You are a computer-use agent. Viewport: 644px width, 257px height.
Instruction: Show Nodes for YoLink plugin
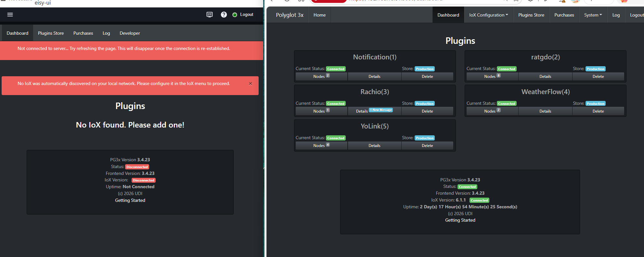321,145
